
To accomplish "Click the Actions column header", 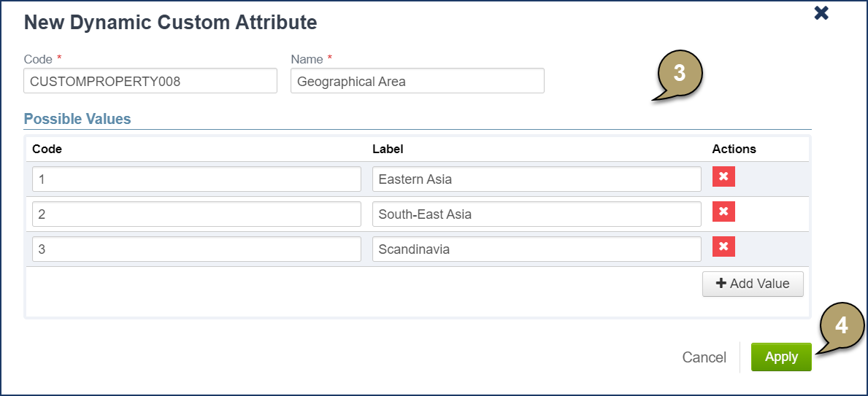I will pyautogui.click(x=734, y=149).
